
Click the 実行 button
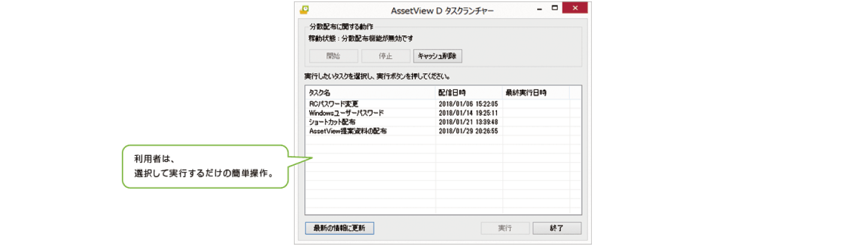pyautogui.click(x=505, y=229)
